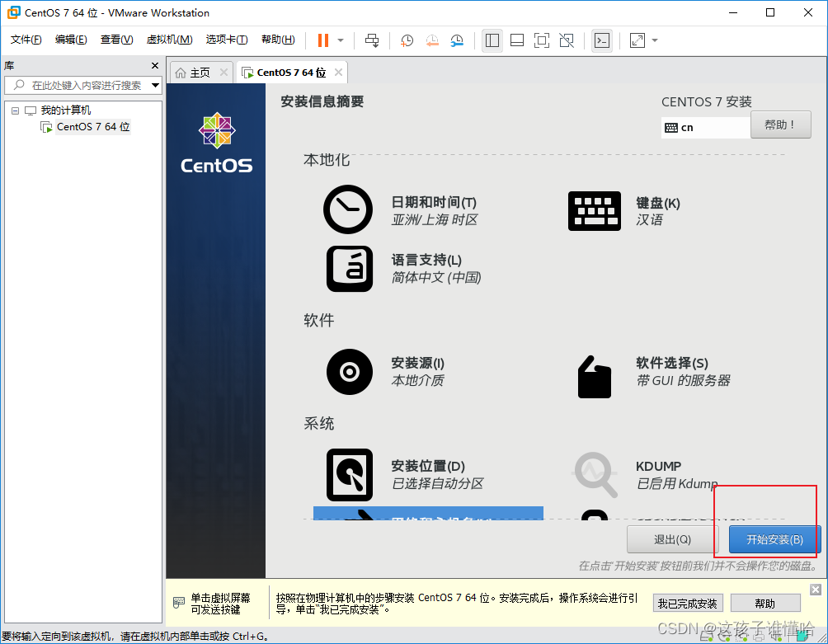The image size is (828, 644).
Task: Open 日期和时间(T) clock icon
Action: pos(348,209)
